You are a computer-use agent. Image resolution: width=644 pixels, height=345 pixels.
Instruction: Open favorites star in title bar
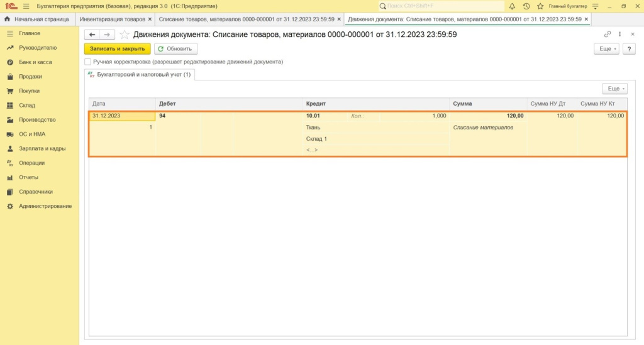point(540,6)
